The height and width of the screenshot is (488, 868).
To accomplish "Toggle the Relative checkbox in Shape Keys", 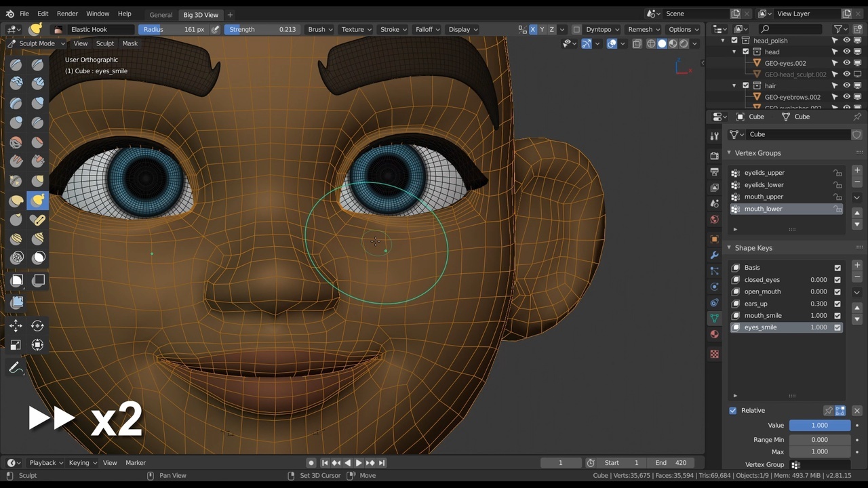I will tap(733, 410).
